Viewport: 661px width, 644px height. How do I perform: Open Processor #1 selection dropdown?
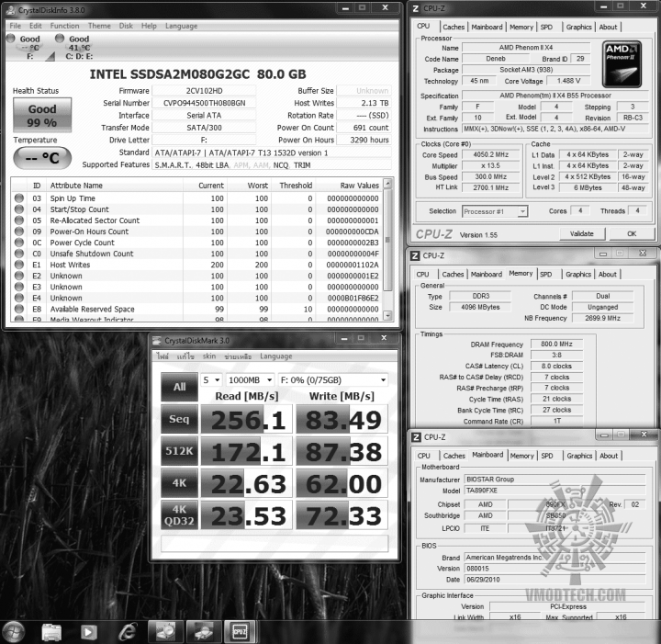495,211
